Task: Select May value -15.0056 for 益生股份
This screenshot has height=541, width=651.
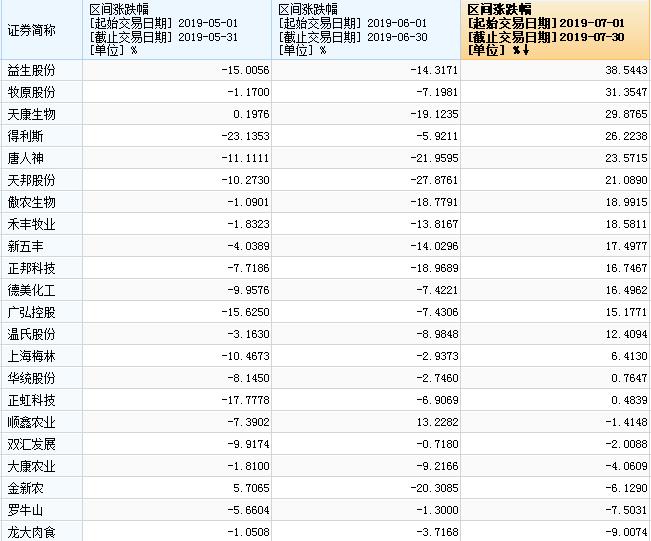Action: click(x=245, y=70)
